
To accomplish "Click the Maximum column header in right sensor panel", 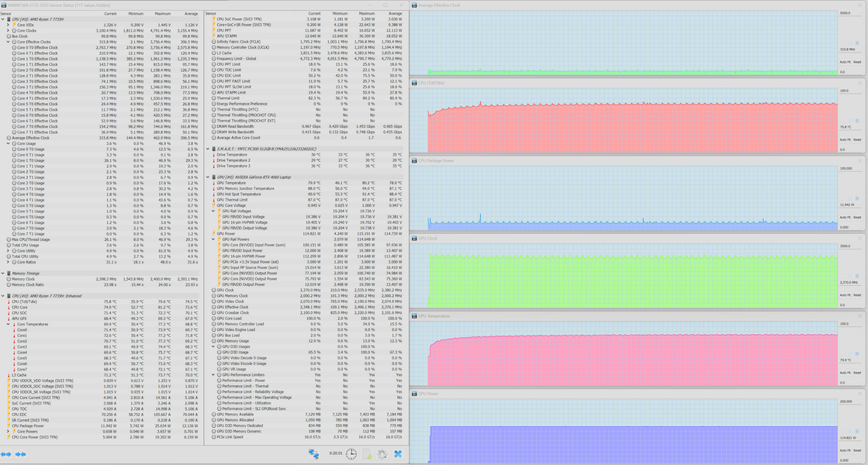I will (x=366, y=13).
